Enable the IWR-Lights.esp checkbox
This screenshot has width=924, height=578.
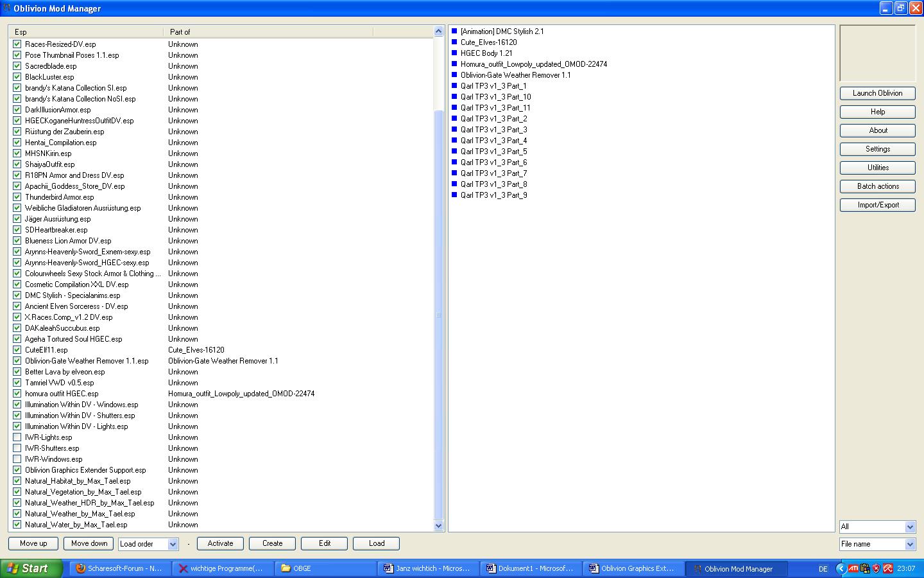tap(17, 437)
